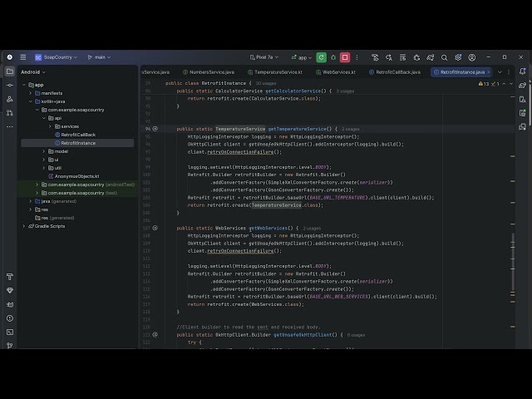Click the '3 usages' hint for getCalculatorService

[x=345, y=91]
